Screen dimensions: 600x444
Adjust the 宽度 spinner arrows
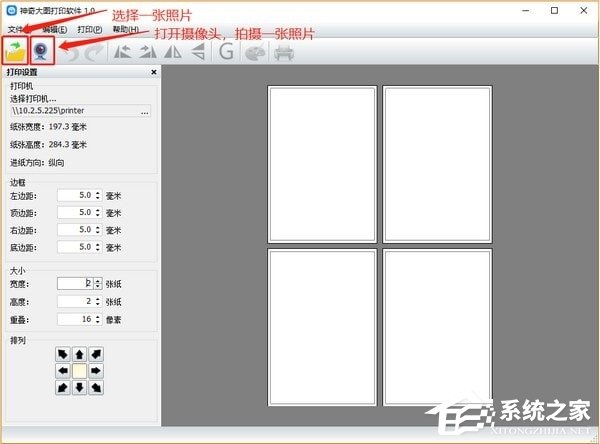pyautogui.click(x=98, y=283)
